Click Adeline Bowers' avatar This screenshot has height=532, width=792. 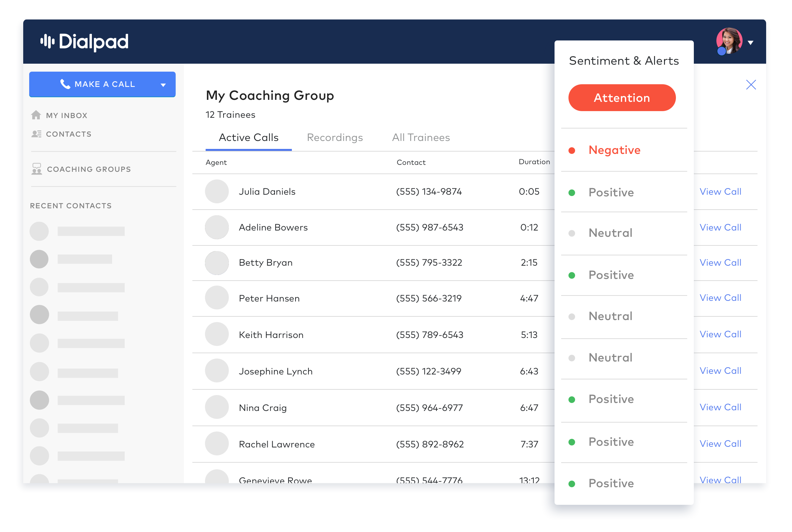pos(217,227)
